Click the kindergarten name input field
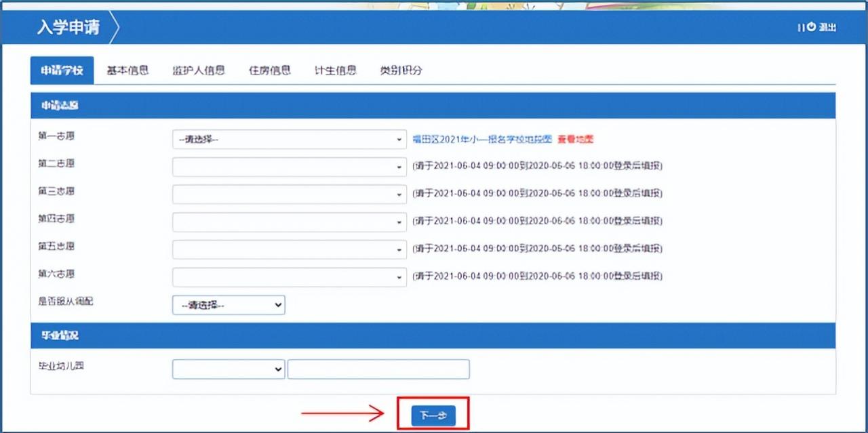The height and width of the screenshot is (433, 868). tap(378, 369)
